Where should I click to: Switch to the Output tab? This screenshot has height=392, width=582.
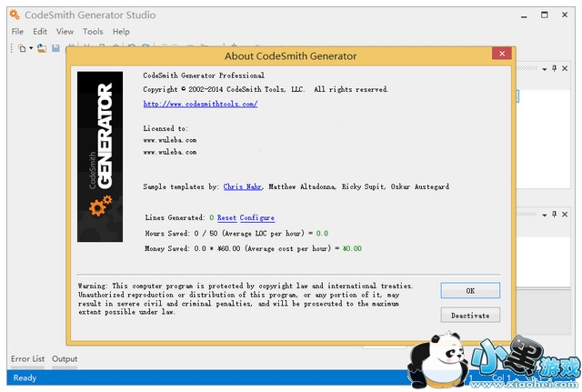pyautogui.click(x=65, y=359)
